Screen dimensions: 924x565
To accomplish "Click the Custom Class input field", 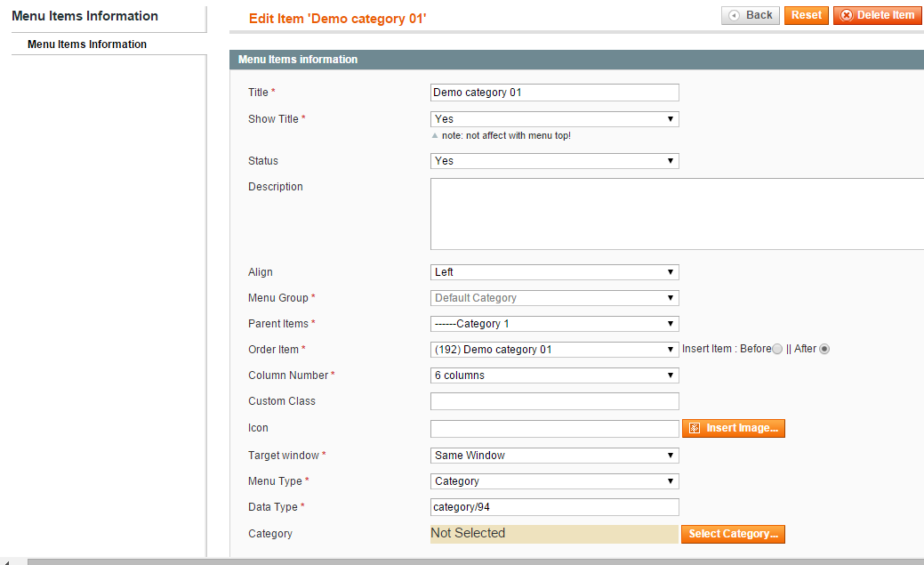I will click(x=555, y=401).
